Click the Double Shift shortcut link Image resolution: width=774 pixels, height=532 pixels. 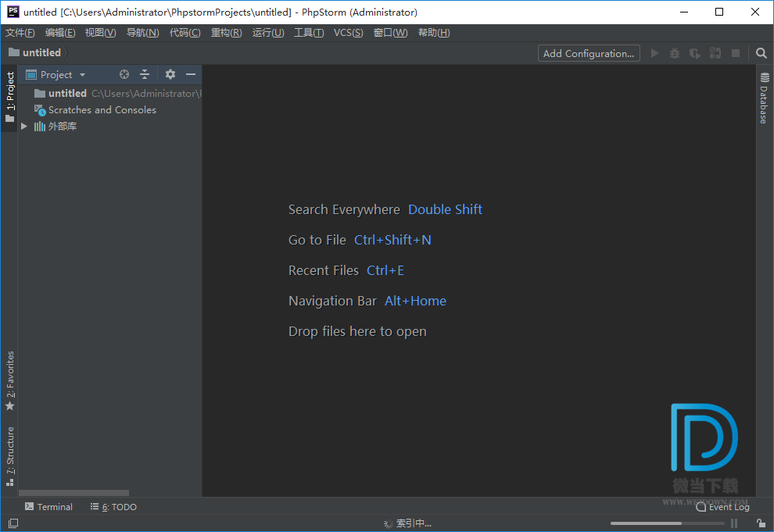click(445, 209)
